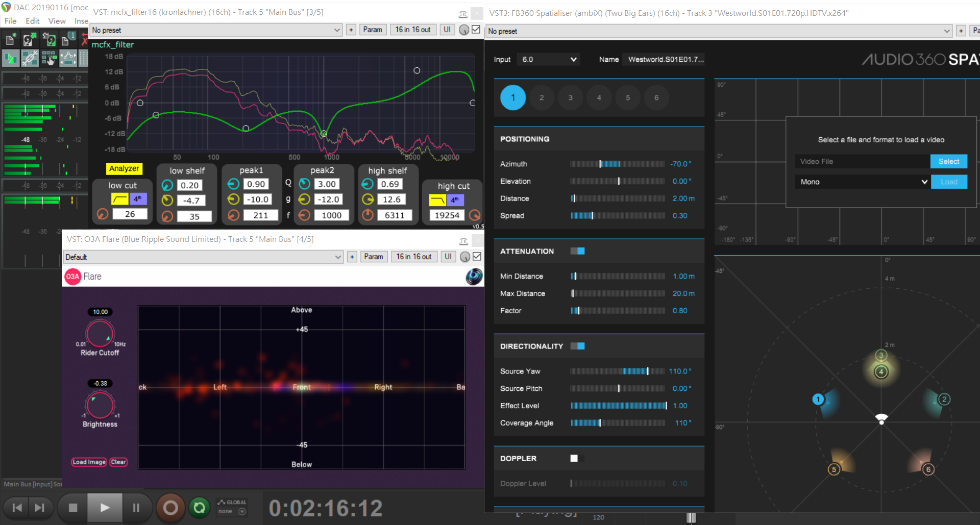Click the high shelf frequency knob
This screenshot has width=980, height=525.
point(367,215)
